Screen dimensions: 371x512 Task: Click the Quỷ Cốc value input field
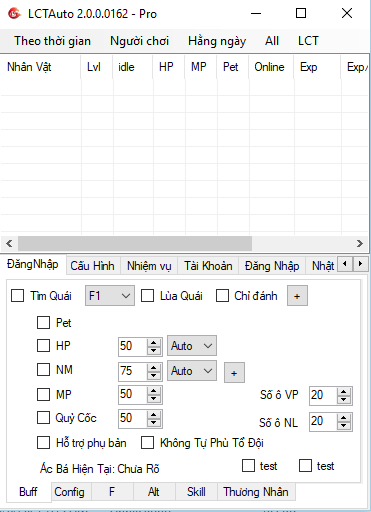133,418
